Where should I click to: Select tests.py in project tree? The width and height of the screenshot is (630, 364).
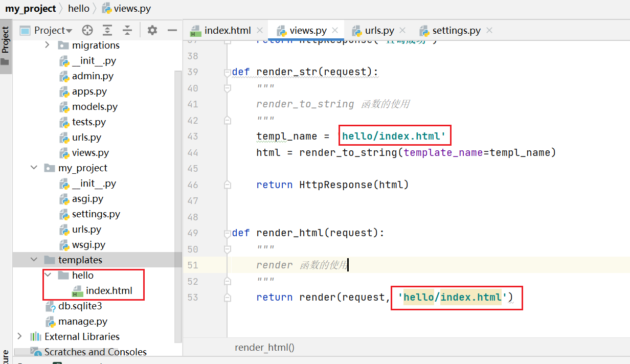[x=89, y=122]
